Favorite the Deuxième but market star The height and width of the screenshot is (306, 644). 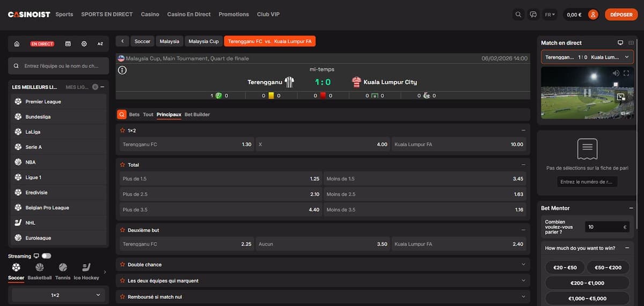(122, 230)
